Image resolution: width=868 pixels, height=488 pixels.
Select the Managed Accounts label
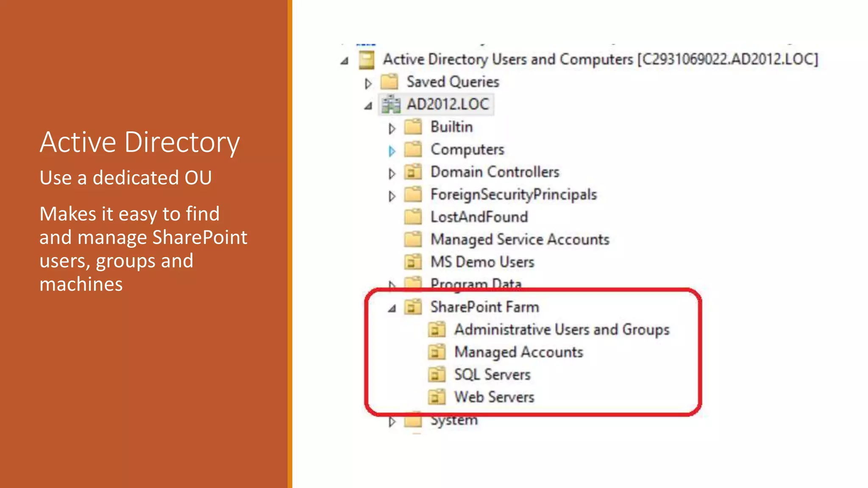pyautogui.click(x=519, y=352)
